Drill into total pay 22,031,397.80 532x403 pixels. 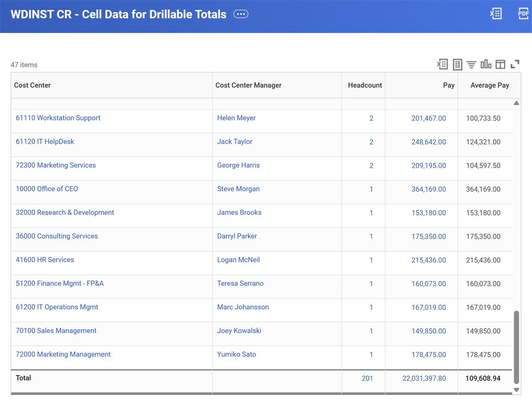424,379
